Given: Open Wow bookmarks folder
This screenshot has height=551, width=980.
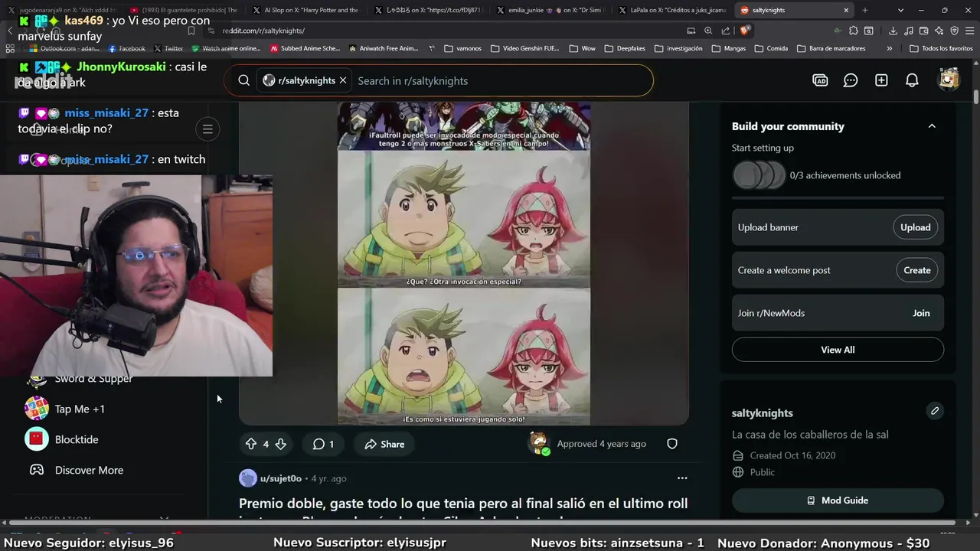Looking at the screenshot, I should [582, 48].
